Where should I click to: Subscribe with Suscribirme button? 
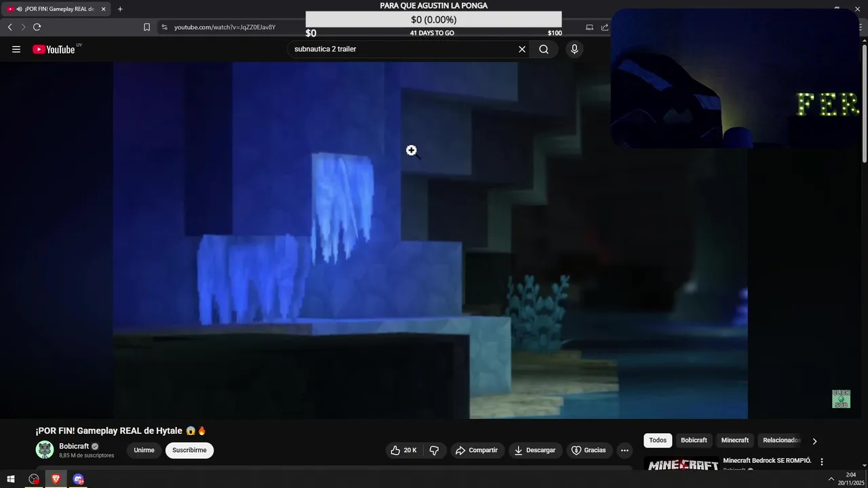point(189,450)
